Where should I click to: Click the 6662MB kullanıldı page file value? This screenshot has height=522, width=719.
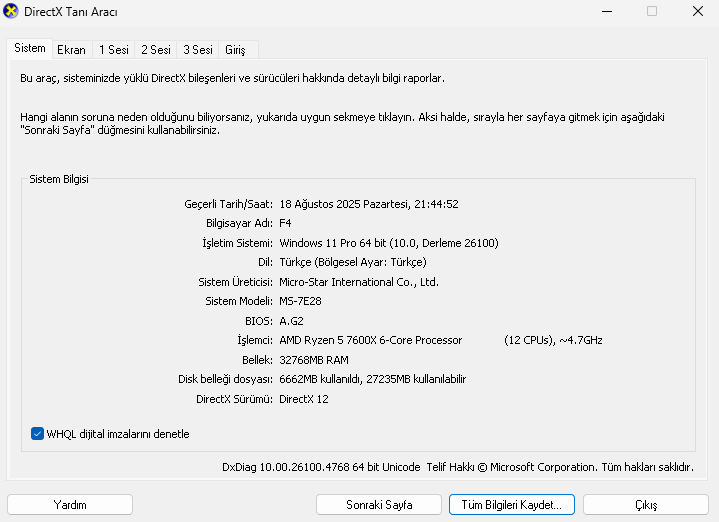pos(373,379)
